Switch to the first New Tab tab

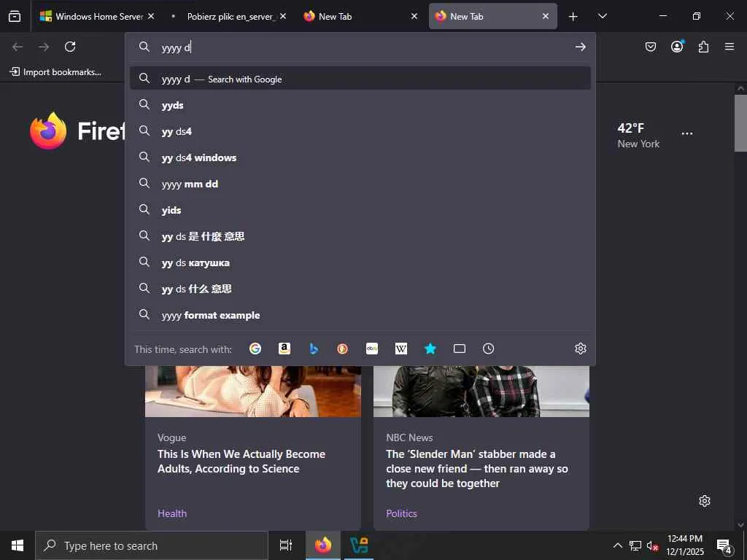click(x=360, y=16)
